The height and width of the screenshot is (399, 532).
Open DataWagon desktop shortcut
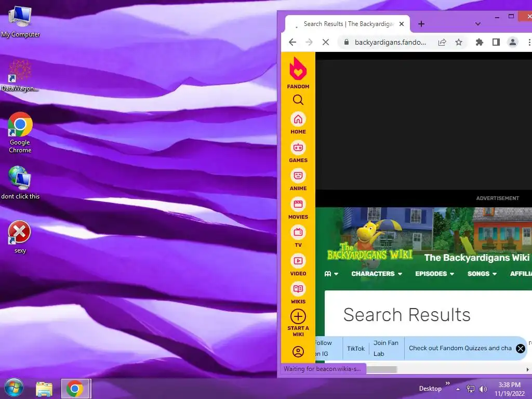(x=20, y=76)
